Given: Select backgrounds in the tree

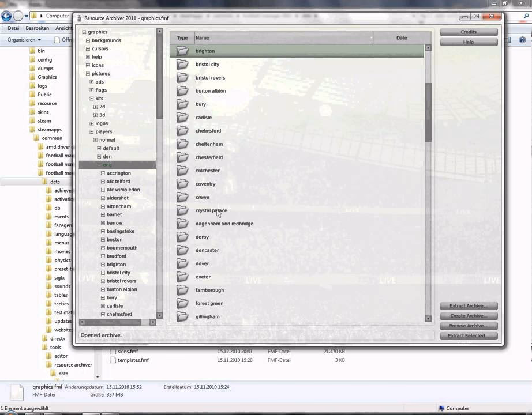Looking at the screenshot, I should [x=106, y=40].
